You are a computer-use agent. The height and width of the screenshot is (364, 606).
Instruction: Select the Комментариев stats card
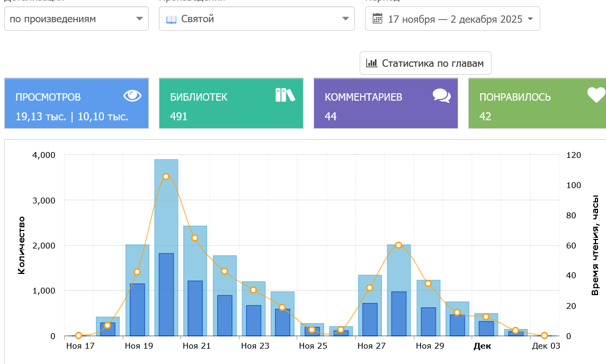386,103
